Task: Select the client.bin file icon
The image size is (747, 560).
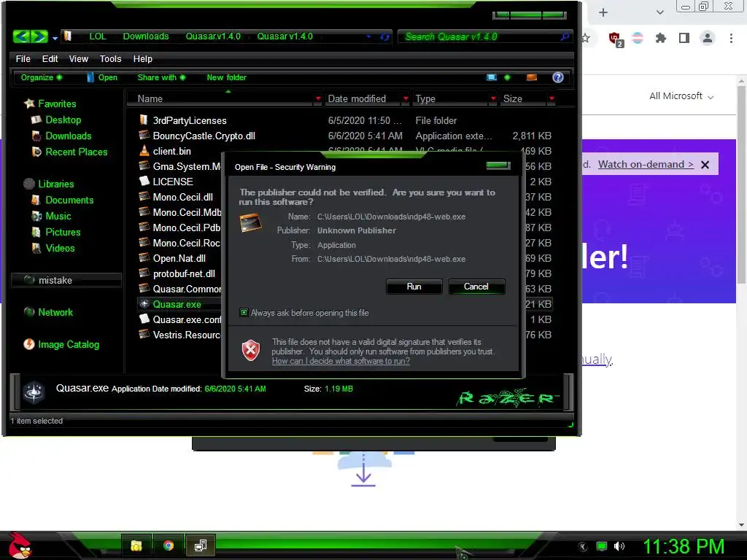Action: point(144,150)
